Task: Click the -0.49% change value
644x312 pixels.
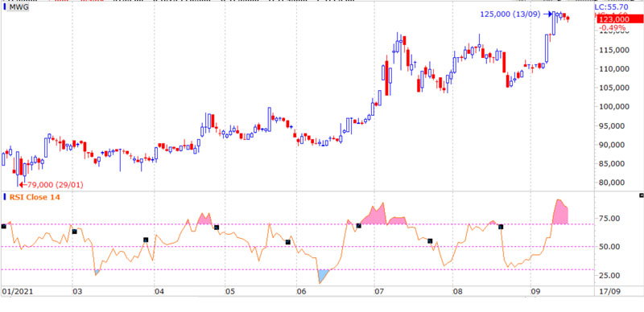Action: coord(613,27)
